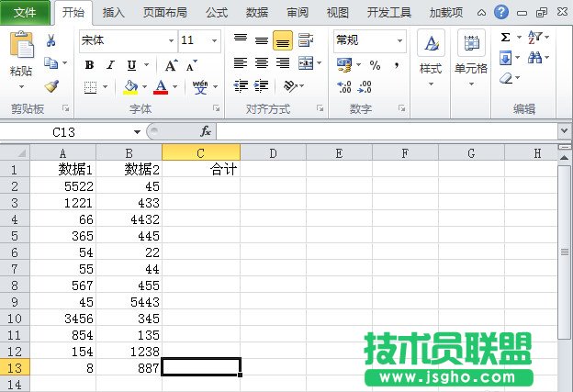This screenshot has height=392, width=573.
Task: Open number format 常规 dropdown
Action: pos(399,40)
